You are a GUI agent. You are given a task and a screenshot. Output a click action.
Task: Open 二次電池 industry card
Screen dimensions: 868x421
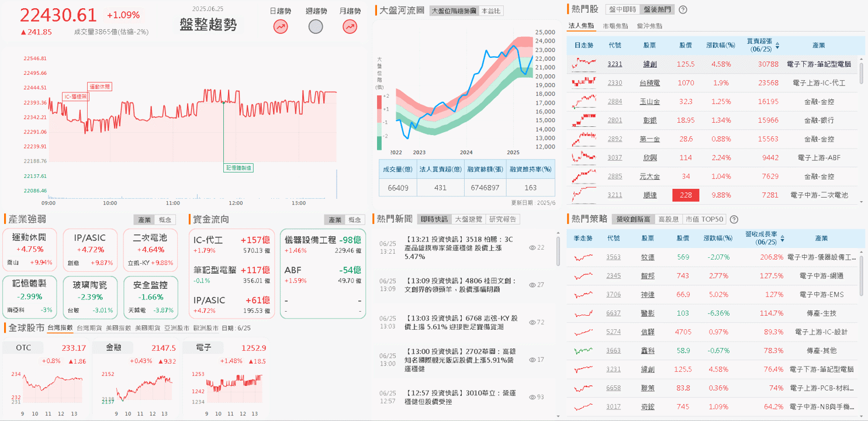click(150, 249)
